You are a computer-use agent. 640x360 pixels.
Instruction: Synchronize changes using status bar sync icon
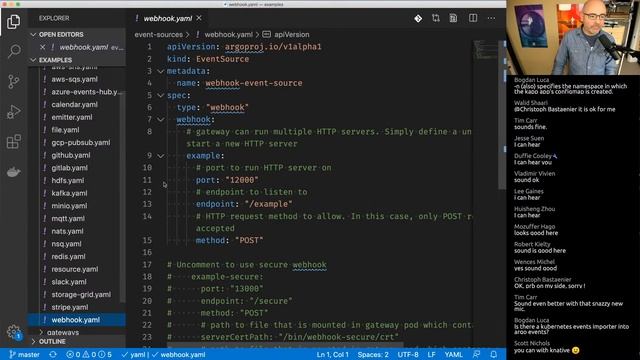click(53, 354)
